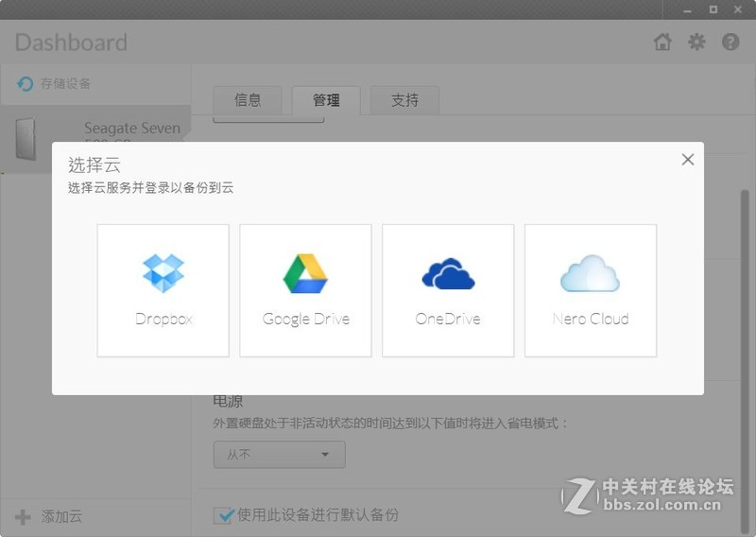Screen dimensions: 756x537
Task: Choose the Google Drive cloud service
Action: pyautogui.click(x=305, y=290)
